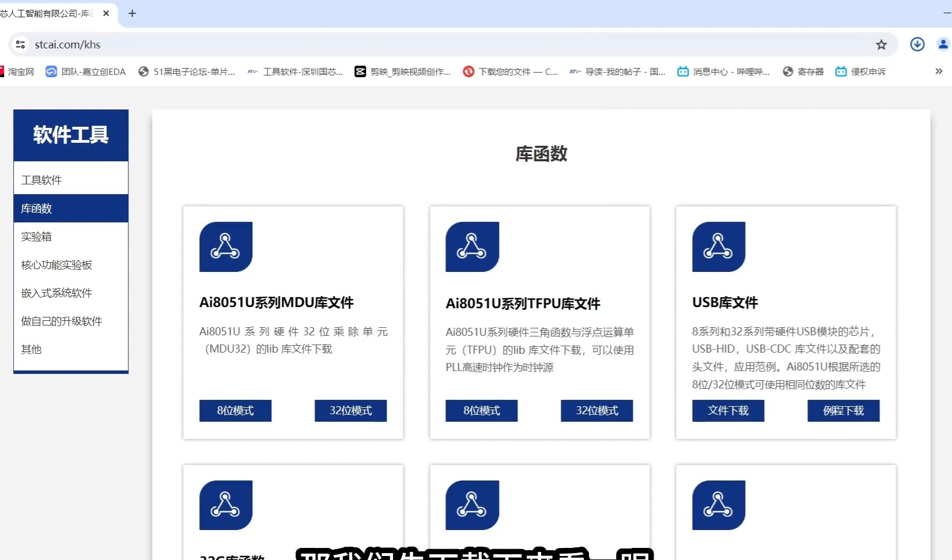This screenshot has height=560, width=952.
Task: Open the 寄存器 bookmark
Action: [x=803, y=71]
